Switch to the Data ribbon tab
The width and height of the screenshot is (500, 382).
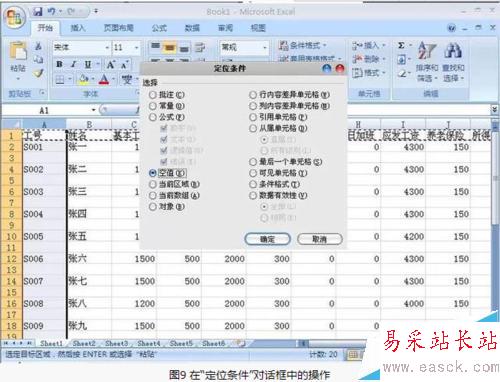pos(192,28)
